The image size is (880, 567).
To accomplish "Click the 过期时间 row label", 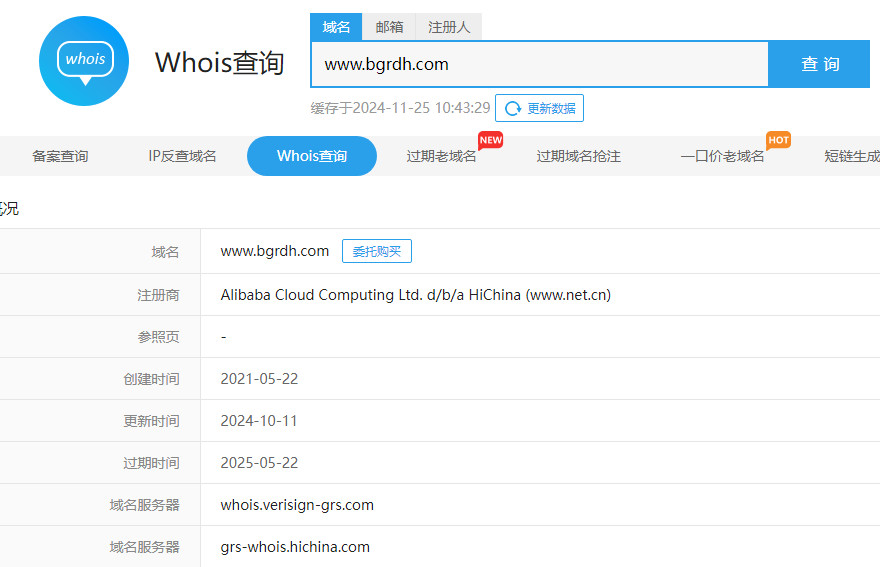I will 152,463.
